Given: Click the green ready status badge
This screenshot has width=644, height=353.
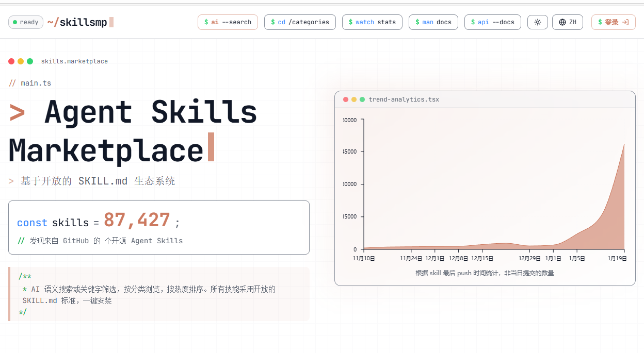Looking at the screenshot, I should [x=26, y=22].
